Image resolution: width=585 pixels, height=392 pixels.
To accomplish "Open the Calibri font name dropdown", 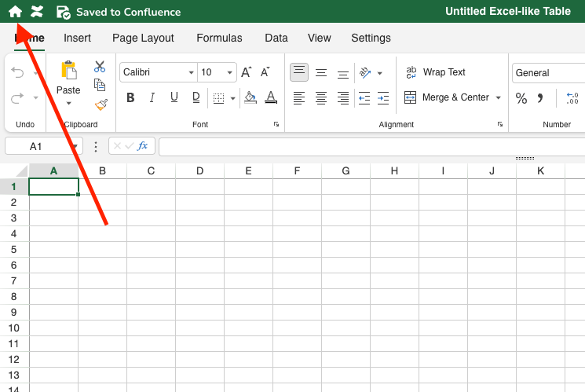I will (191, 73).
